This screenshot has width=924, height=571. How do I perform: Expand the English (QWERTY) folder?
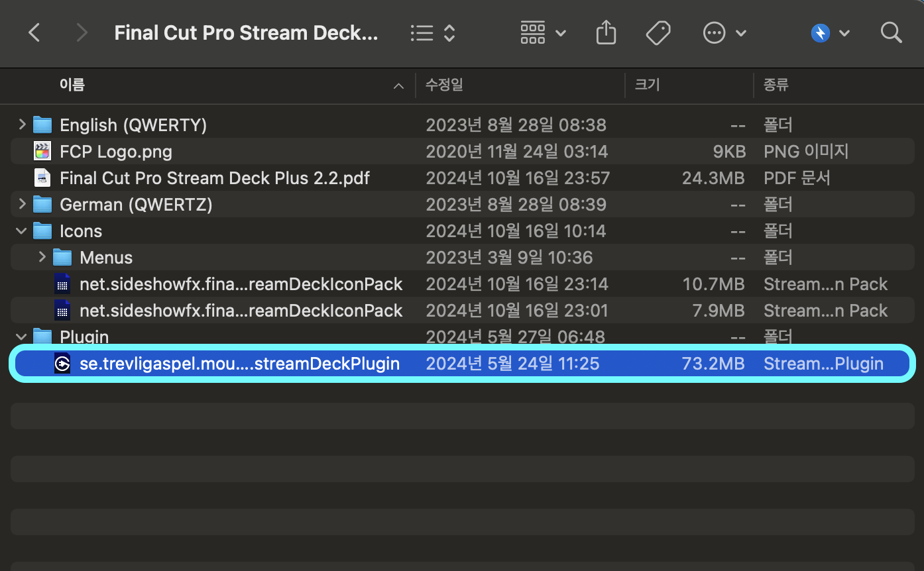click(x=22, y=125)
